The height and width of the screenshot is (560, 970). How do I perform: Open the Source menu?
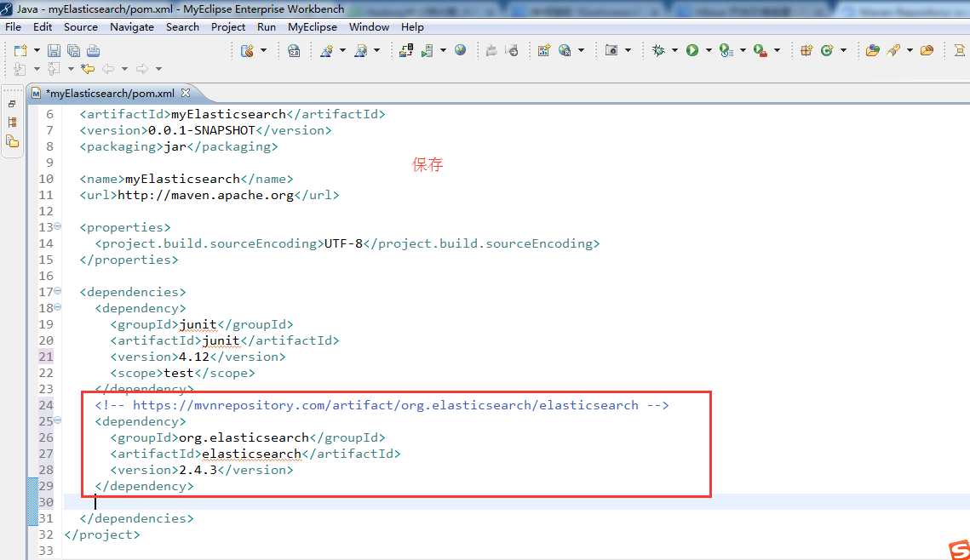coord(81,27)
